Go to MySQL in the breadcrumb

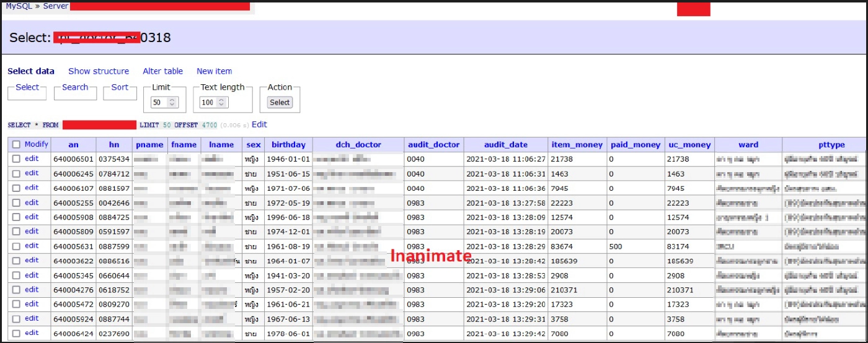click(19, 6)
